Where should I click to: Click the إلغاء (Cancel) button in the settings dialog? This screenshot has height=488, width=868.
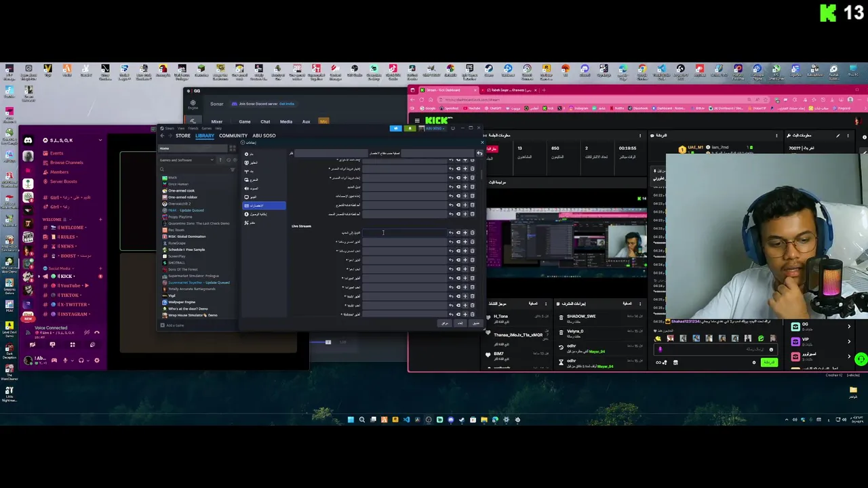460,323
